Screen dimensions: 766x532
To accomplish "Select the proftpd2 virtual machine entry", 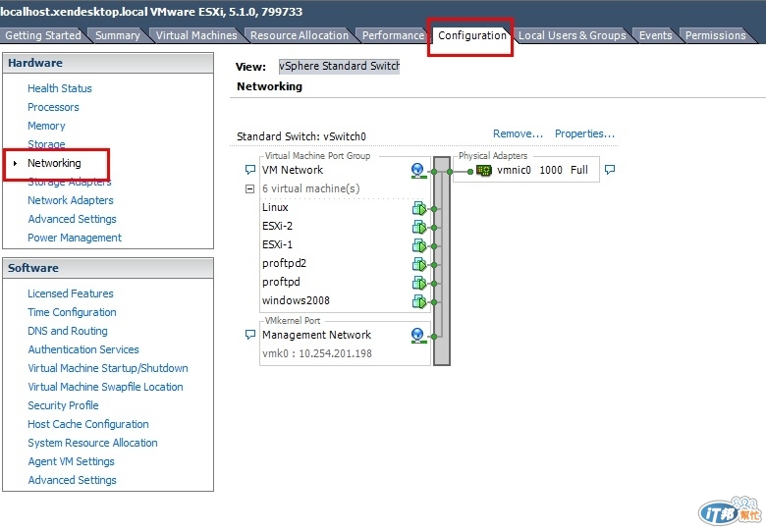I will click(x=284, y=263).
